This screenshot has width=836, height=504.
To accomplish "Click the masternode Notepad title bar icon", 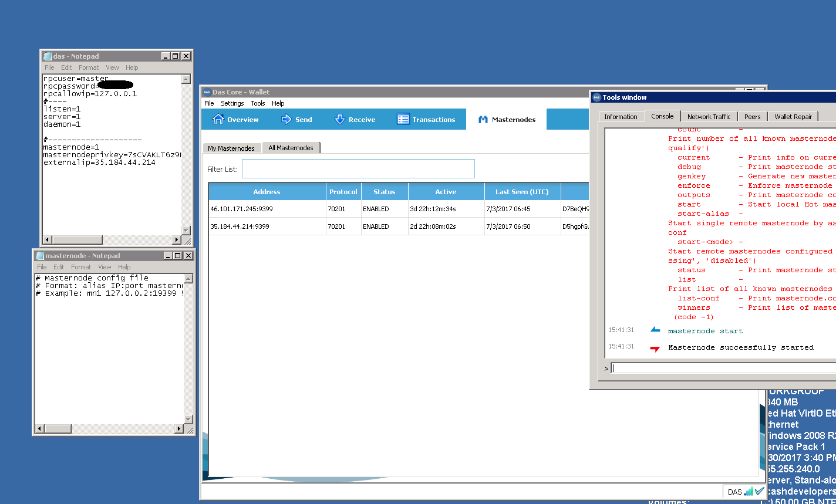I will coord(40,256).
